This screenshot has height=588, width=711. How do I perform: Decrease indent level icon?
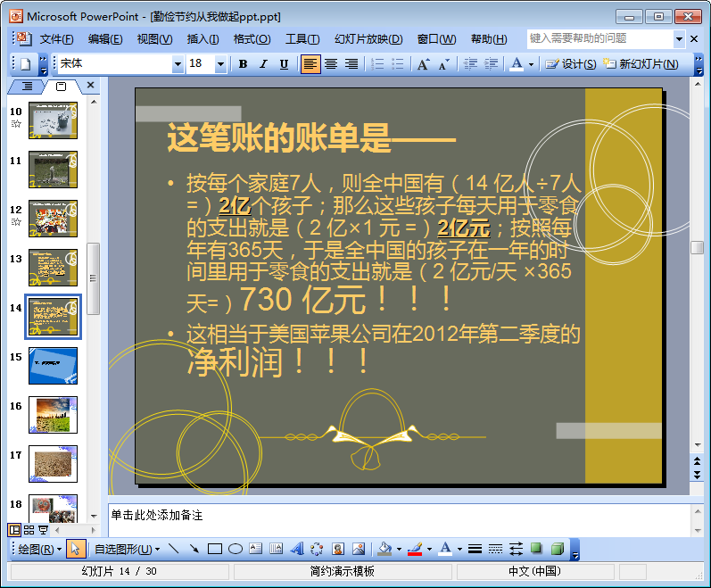pos(471,64)
